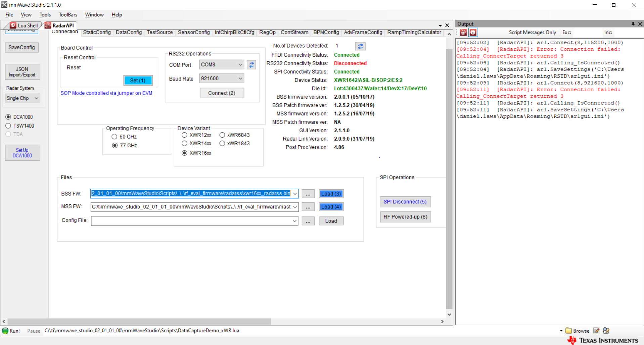Click the script path field at bottom
The width and height of the screenshot is (644, 345).
point(301,331)
